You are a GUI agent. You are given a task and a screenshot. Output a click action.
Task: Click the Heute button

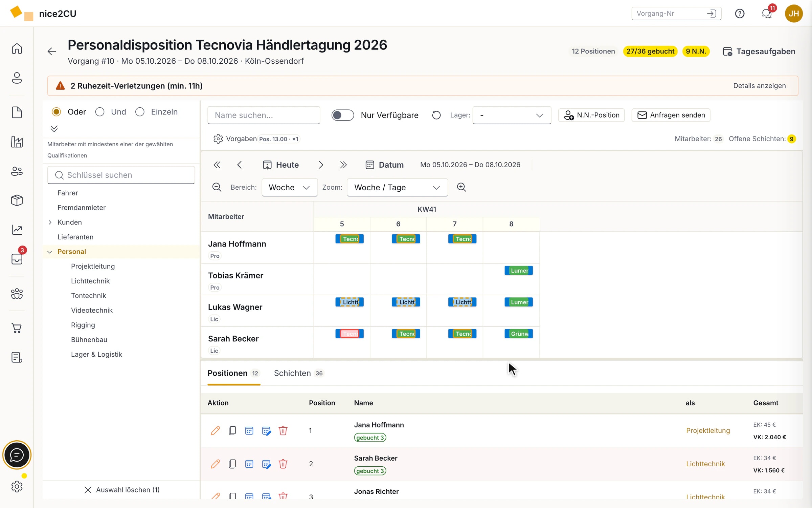click(281, 165)
